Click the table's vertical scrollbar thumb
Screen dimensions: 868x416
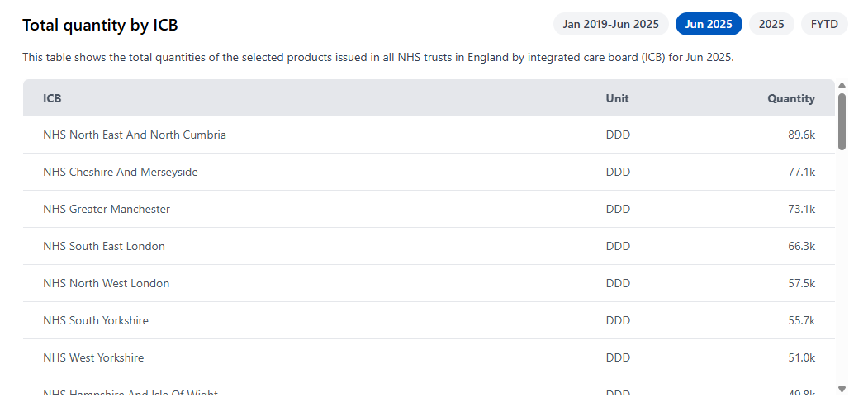[x=842, y=121]
